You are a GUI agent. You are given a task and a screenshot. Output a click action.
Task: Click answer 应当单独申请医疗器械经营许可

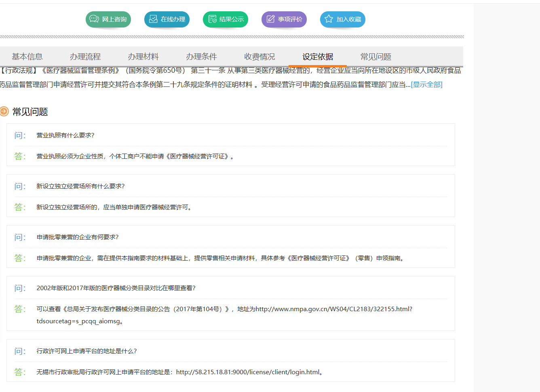114,207
